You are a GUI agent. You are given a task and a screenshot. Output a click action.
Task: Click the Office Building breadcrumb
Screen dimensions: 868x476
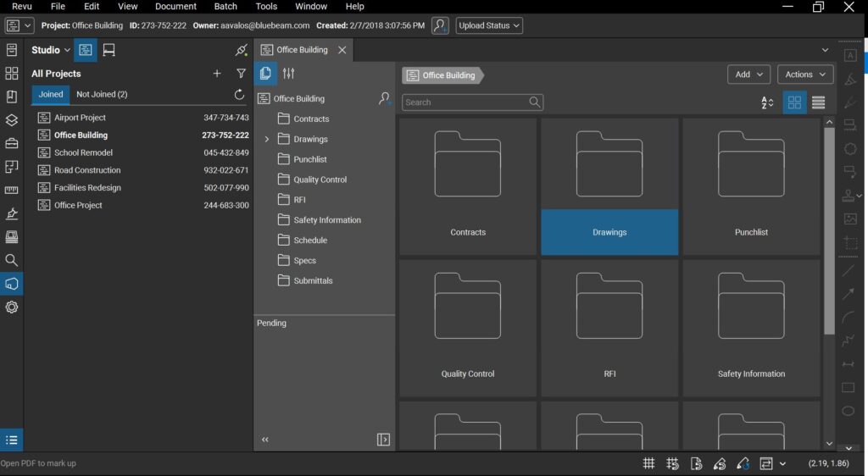point(441,75)
